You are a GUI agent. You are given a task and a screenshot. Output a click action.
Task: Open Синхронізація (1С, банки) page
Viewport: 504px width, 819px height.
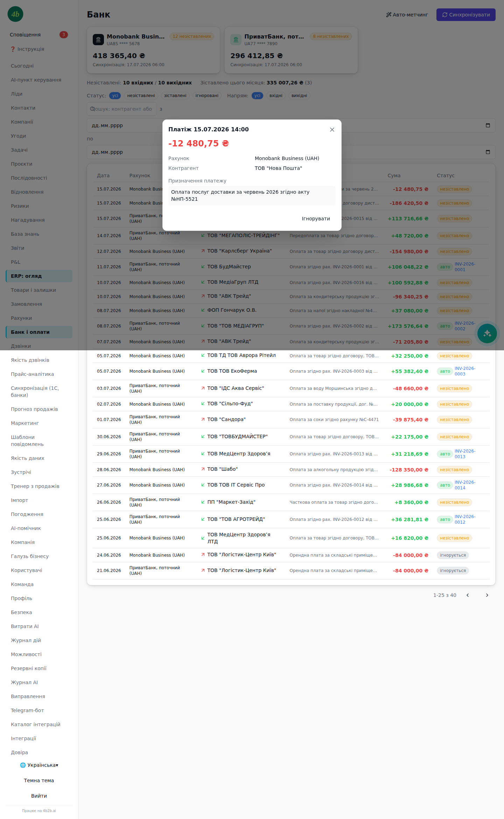pos(39,392)
